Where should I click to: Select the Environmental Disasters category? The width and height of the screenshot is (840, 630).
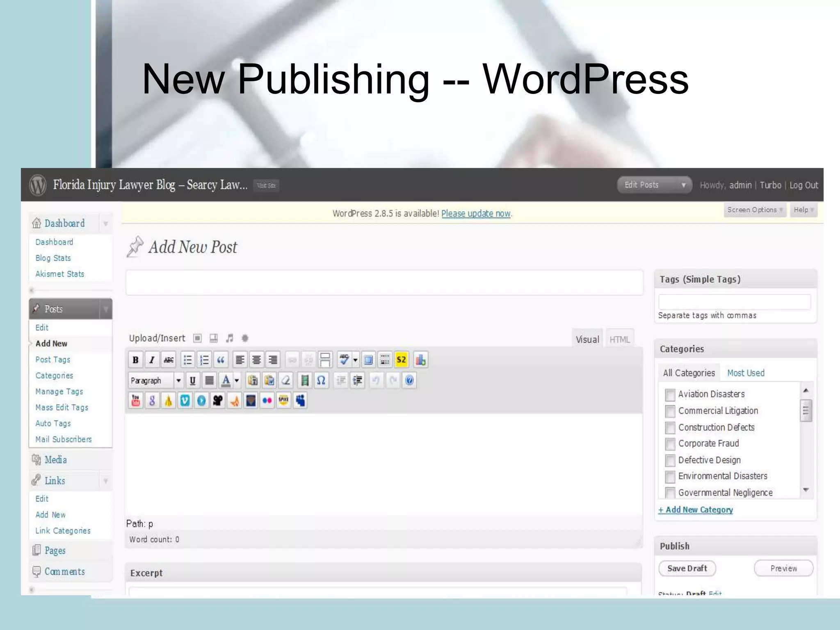click(670, 477)
